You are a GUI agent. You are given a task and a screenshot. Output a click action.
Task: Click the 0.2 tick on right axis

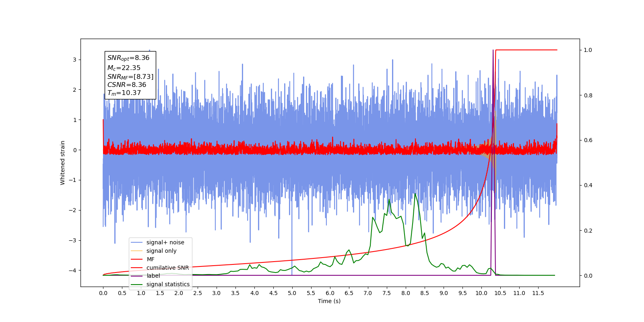pos(588,231)
